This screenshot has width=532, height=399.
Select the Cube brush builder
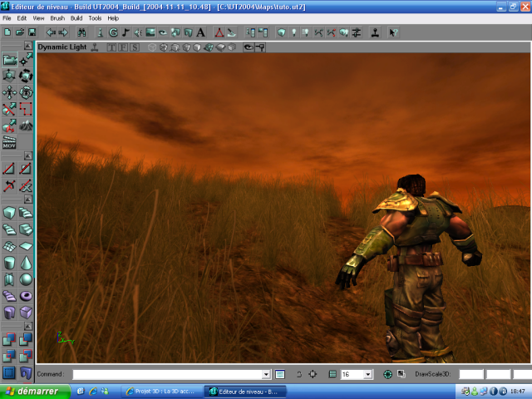pyautogui.click(x=9, y=213)
